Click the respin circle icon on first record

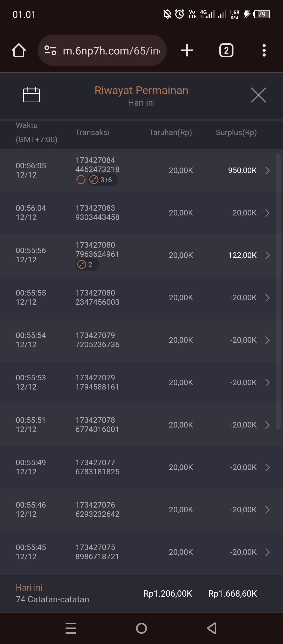click(x=81, y=180)
